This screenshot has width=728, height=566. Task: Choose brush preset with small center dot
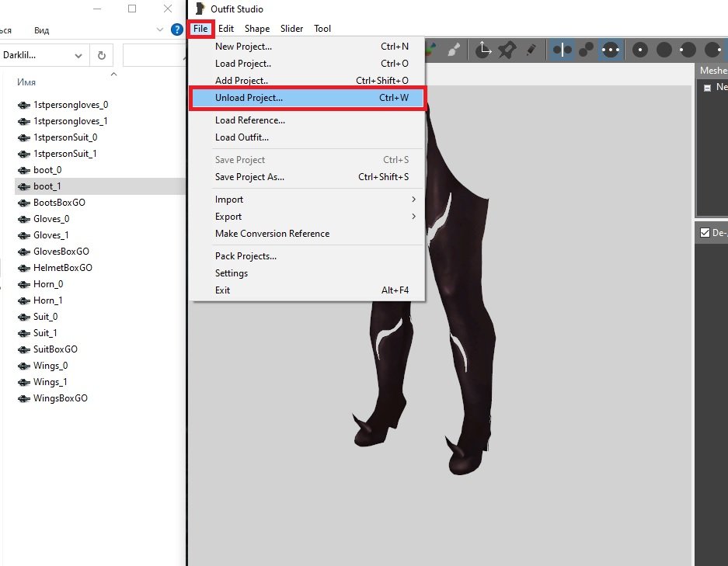click(640, 50)
